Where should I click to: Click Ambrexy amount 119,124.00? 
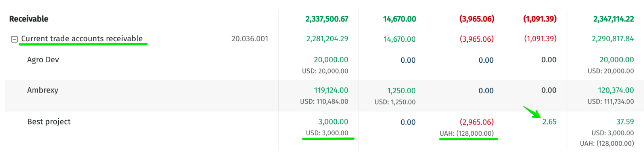coord(331,90)
